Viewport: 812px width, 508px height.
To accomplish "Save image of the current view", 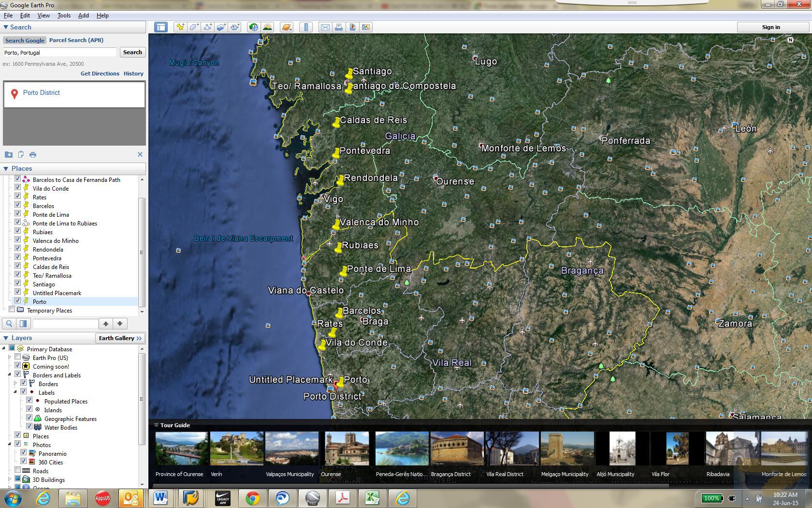I will pyautogui.click(x=366, y=27).
